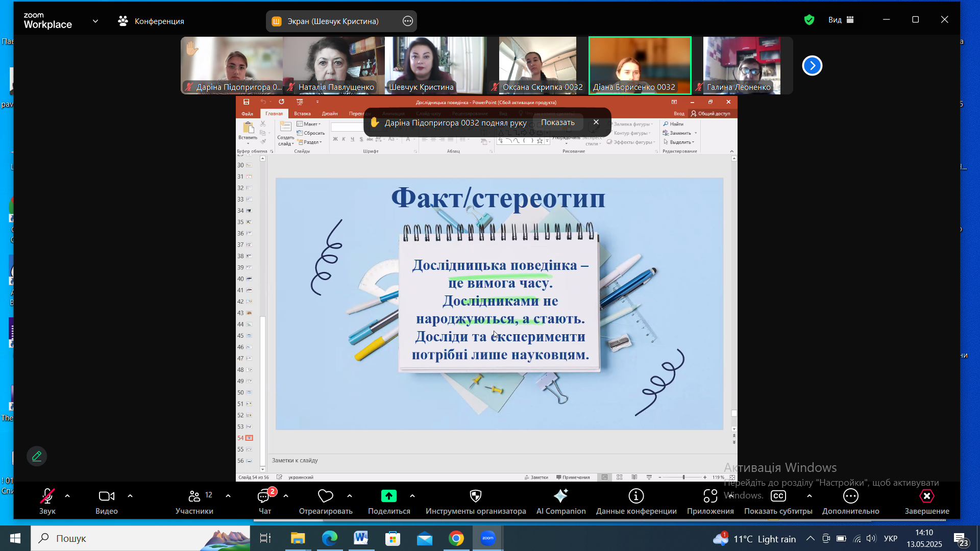Toggle Показать субтитры captions

[x=778, y=502]
